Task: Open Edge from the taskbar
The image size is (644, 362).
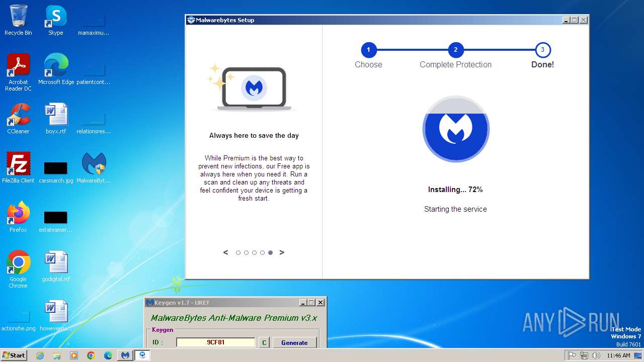Action: [108, 355]
